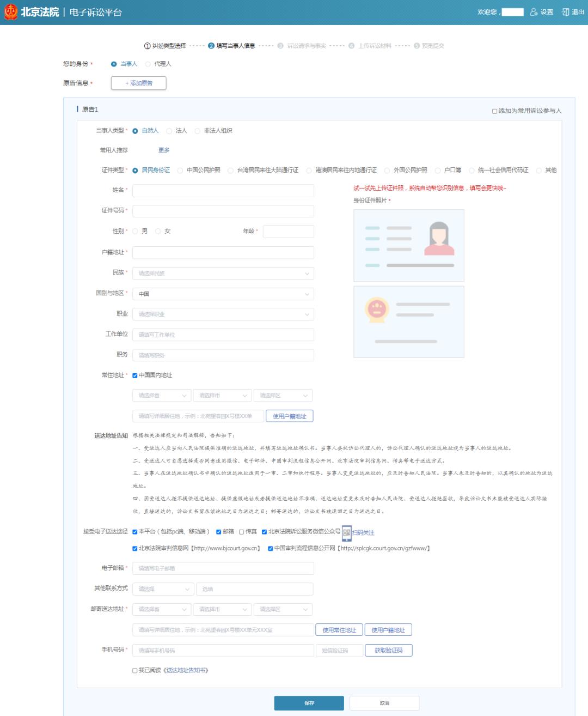Viewport: 588px width, 716px height.
Task: Click 保存 save button
Action: pyautogui.click(x=309, y=703)
